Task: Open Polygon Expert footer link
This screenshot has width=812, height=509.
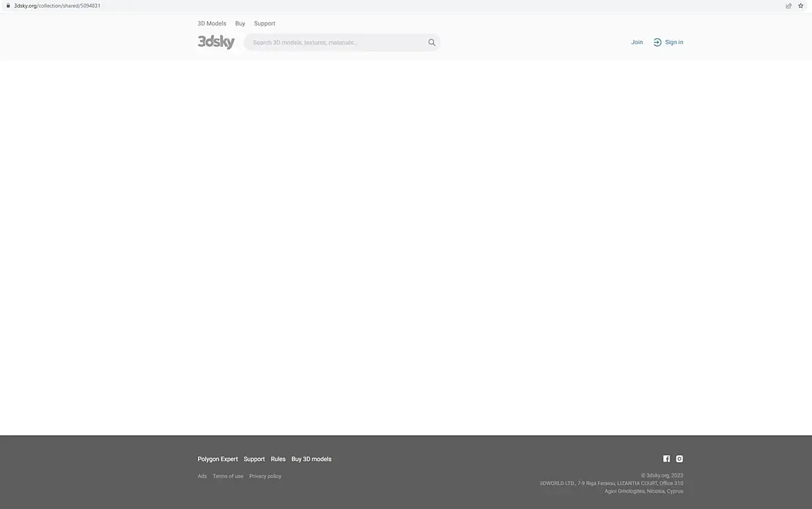Action: click(217, 459)
